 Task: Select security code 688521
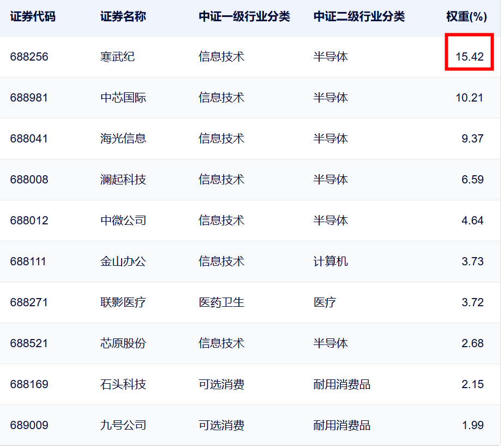(x=29, y=343)
